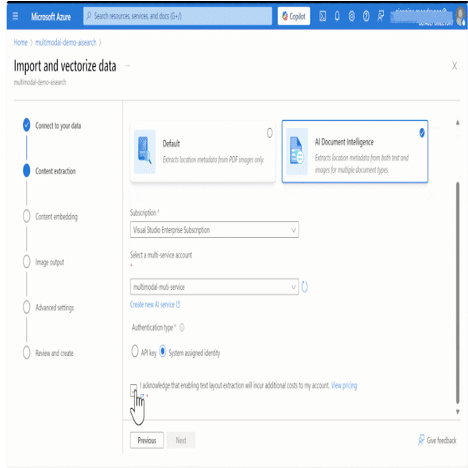The height and width of the screenshot is (468, 468).
Task: Select System assigned identity radio button
Action: [x=163, y=351]
